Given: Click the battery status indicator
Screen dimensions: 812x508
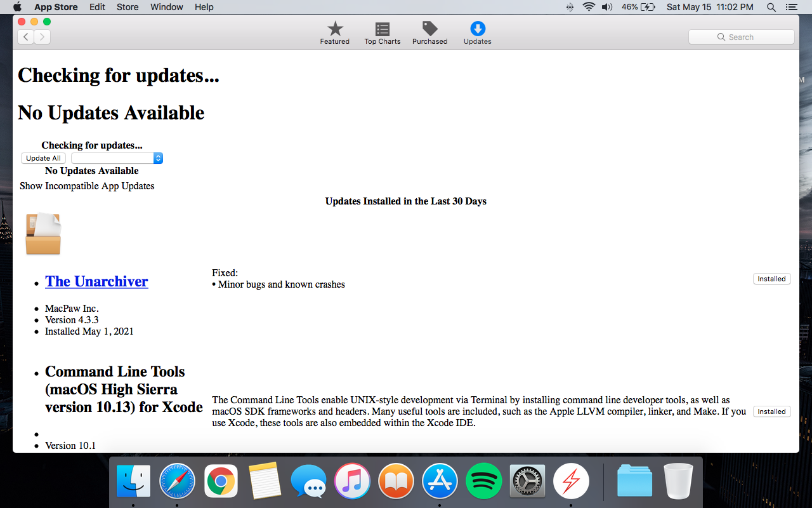Looking at the screenshot, I should coord(638,7).
